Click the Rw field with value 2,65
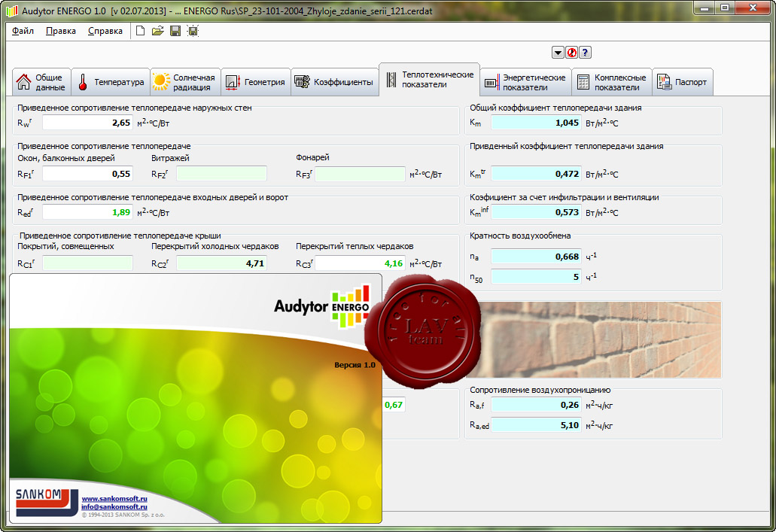 click(87, 123)
